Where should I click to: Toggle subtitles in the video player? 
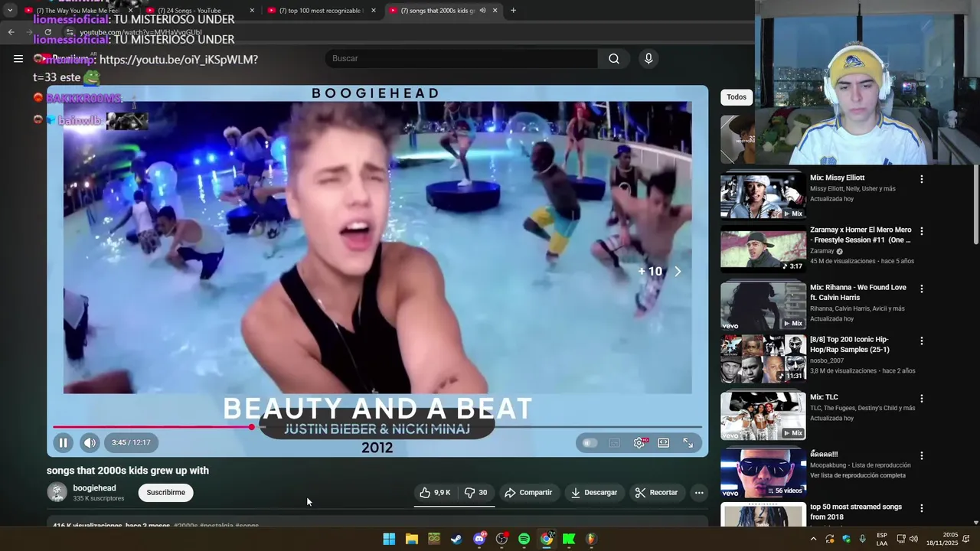pyautogui.click(x=614, y=442)
